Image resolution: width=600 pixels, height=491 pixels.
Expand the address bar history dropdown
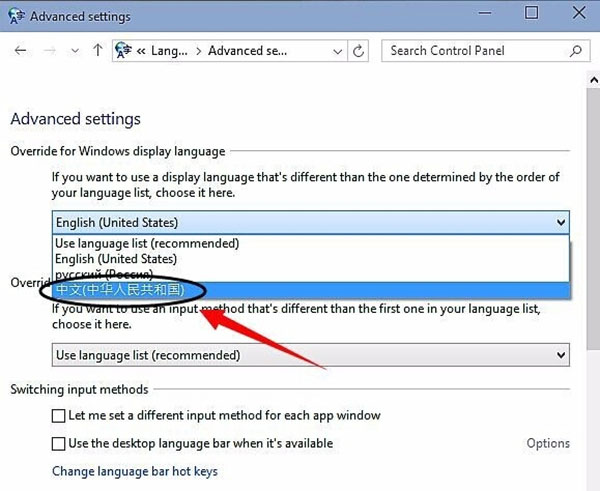point(338,51)
